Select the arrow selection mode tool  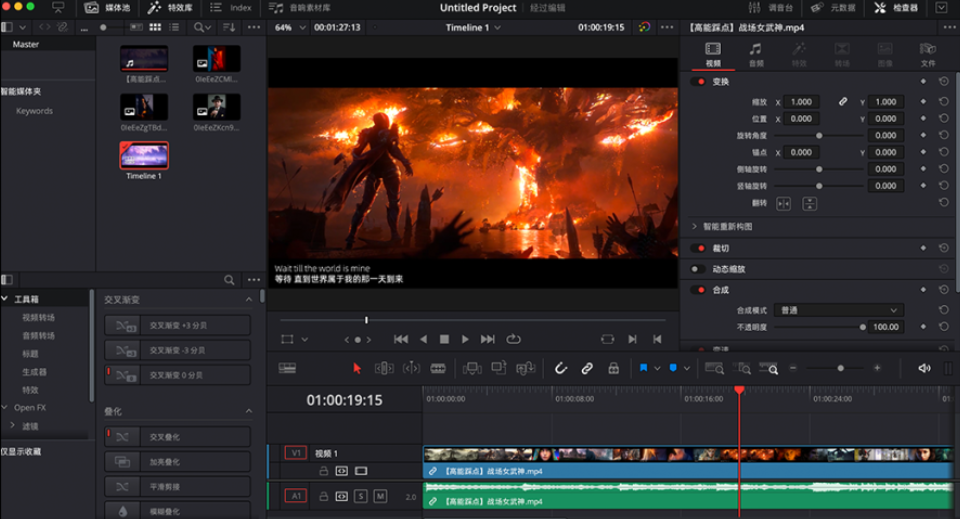pyautogui.click(x=357, y=368)
